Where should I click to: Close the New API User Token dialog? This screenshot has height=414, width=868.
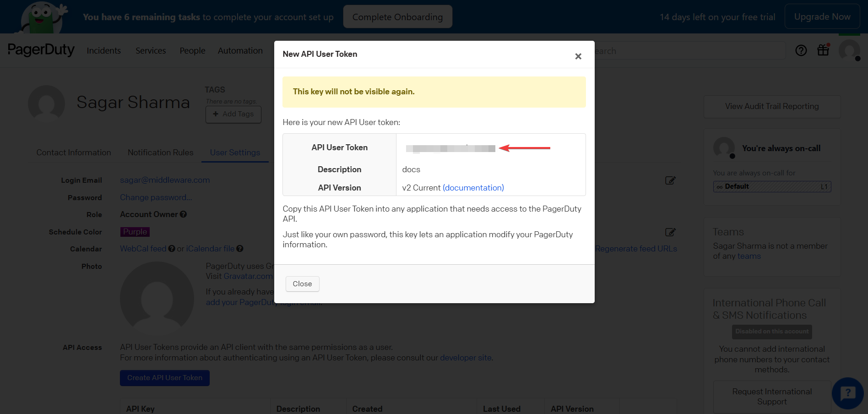pos(578,56)
